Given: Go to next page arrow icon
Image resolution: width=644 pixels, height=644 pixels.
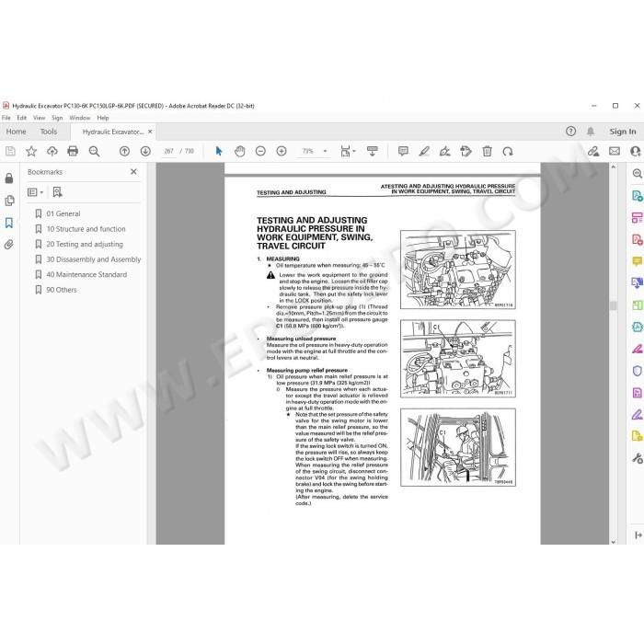Looking at the screenshot, I should [145, 152].
